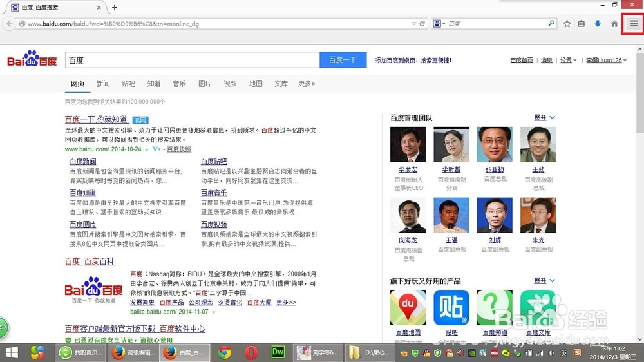Open Chrome from the taskbar
644x362 pixels.
[x=224, y=352]
